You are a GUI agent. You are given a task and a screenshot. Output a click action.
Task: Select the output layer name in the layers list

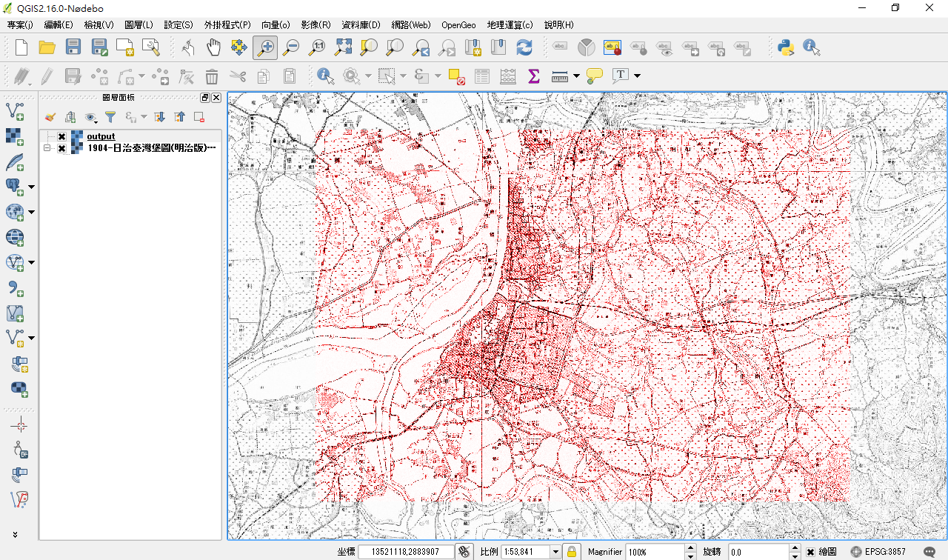coord(101,136)
